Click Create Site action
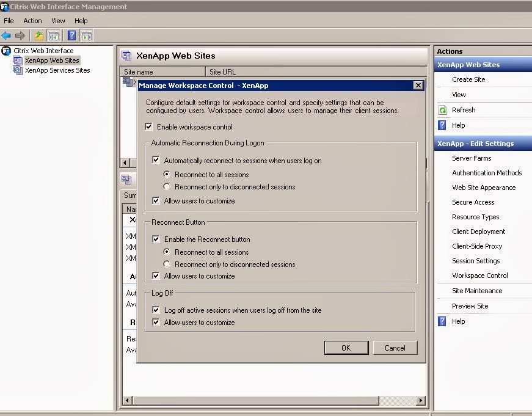532x416 pixels. coord(468,79)
